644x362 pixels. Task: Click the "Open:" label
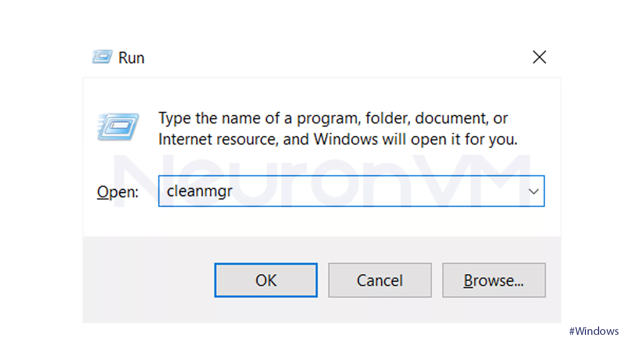(118, 192)
